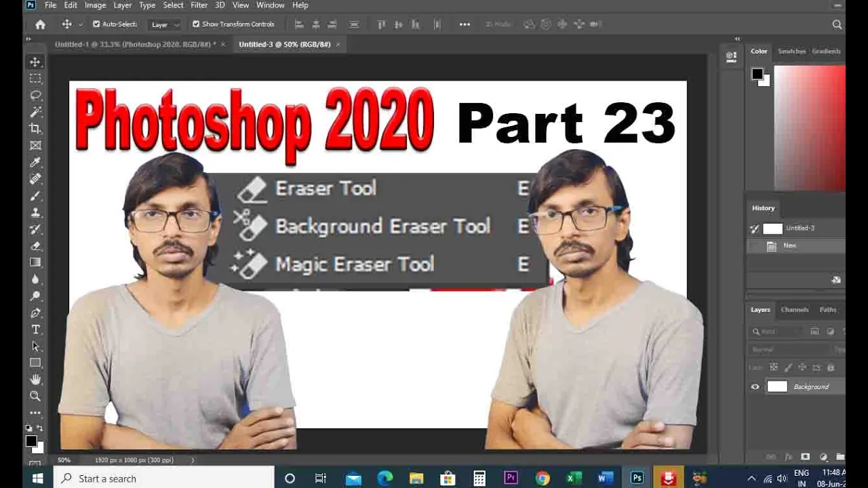Expand the toolbar double-arrow

pyautogui.click(x=28, y=39)
